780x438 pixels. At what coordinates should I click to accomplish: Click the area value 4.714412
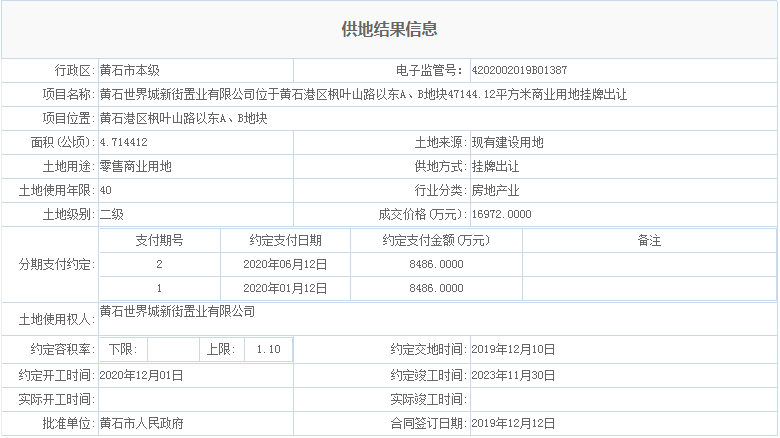click(124, 142)
